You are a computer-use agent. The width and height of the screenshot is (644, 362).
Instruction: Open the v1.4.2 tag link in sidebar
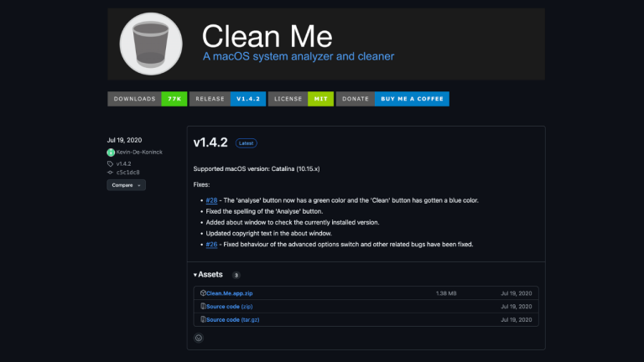point(123,163)
